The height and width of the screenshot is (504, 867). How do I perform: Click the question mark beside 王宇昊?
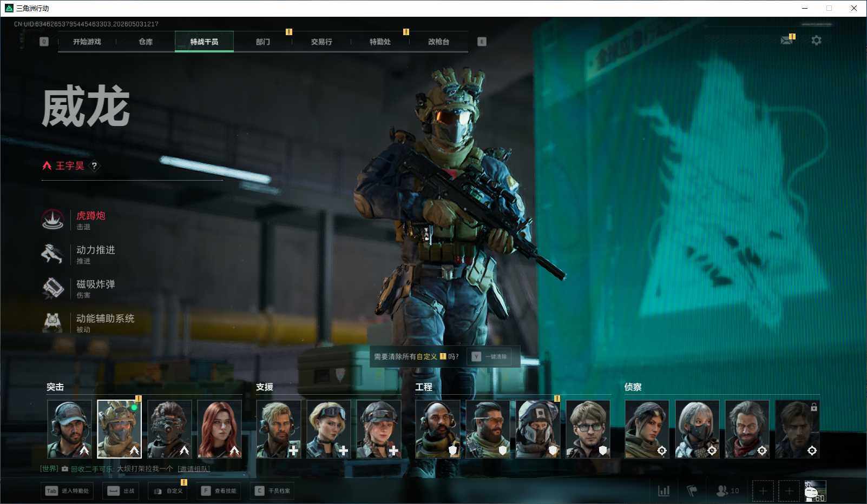pos(94,166)
